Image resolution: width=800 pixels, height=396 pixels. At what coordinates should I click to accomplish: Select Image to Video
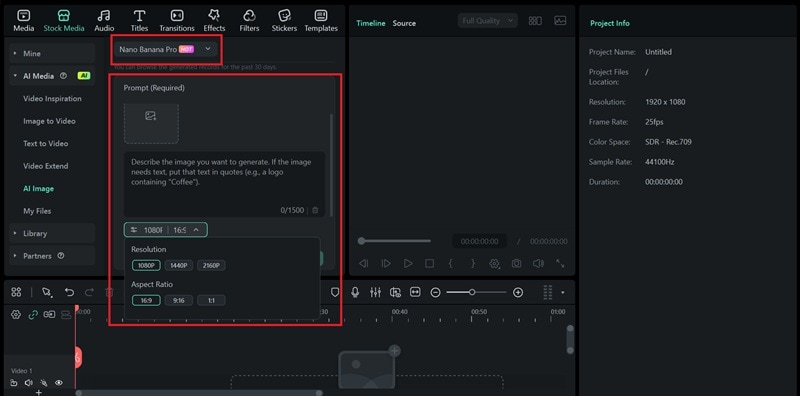click(49, 121)
